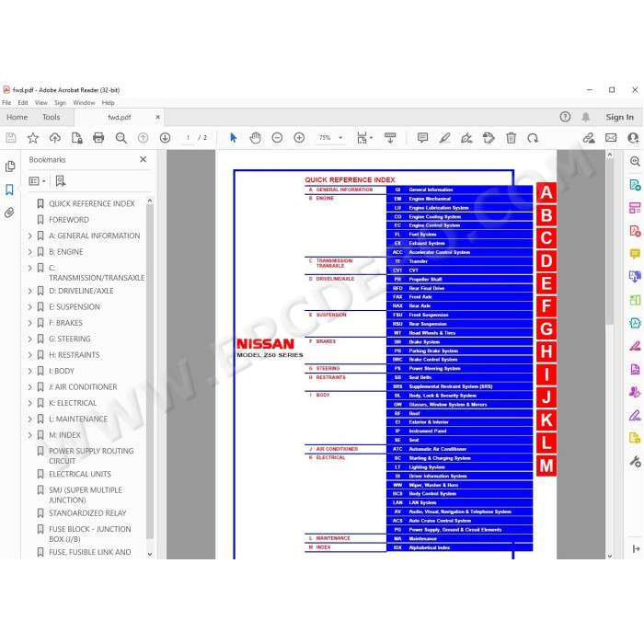Viewport: 644px width, 644px height.
Task: Open bookmarks options list dropdown
Action: pyautogui.click(x=37, y=181)
